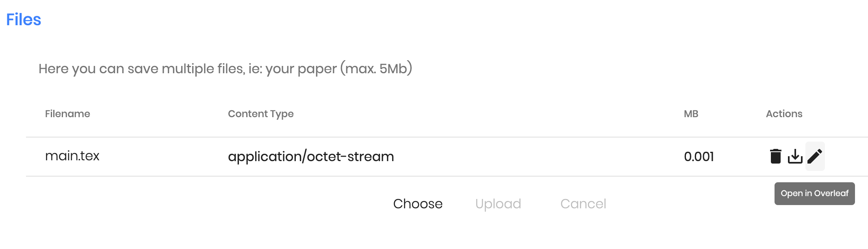
Task: Select the application/octet-stream content type cell
Action: [x=311, y=157]
